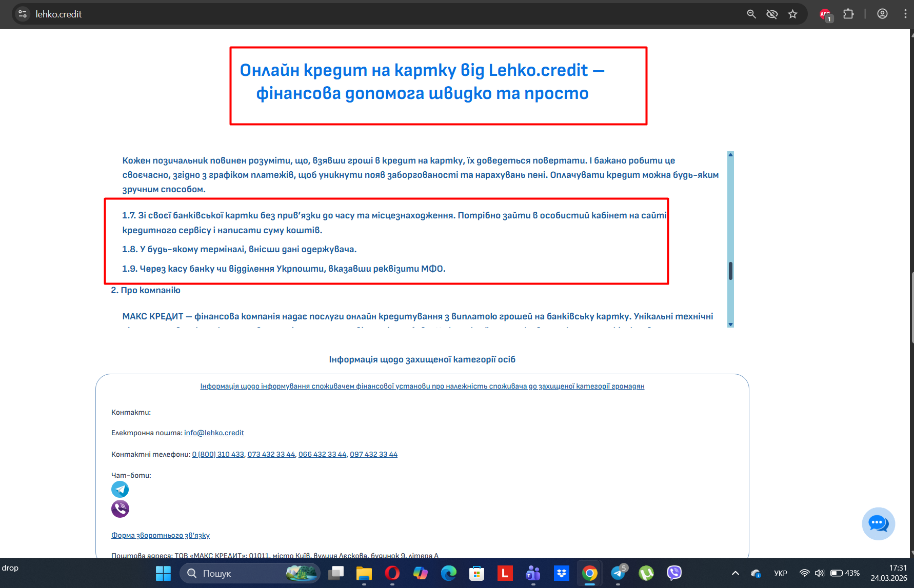Switch the УКР keyboard language indicator
The height and width of the screenshot is (588, 914).
pos(781,573)
